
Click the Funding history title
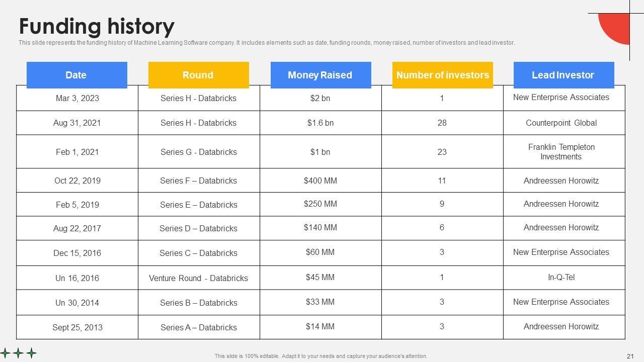[97, 26]
